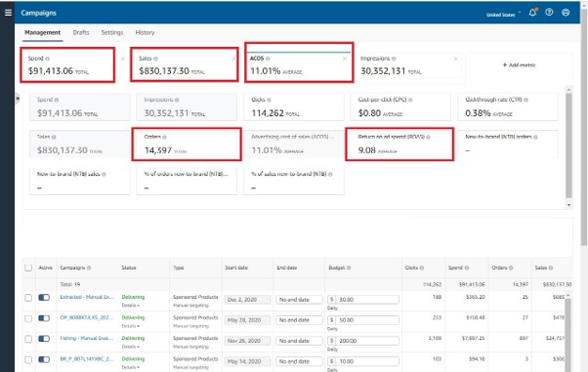Screen dimensions: 588x372
Task: Tick the checkbox for BR_P_B07L14YXBC campaign
Action: click(28, 359)
